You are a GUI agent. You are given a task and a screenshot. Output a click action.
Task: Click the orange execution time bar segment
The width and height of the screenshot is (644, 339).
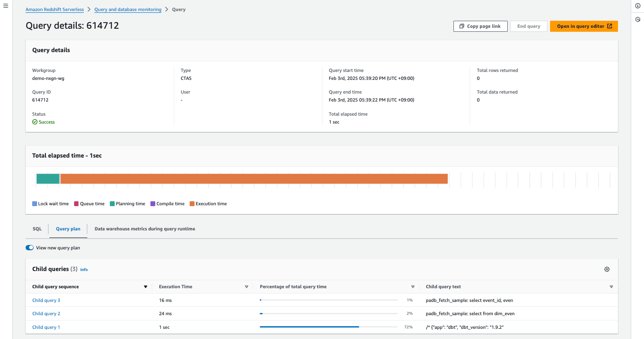click(254, 179)
